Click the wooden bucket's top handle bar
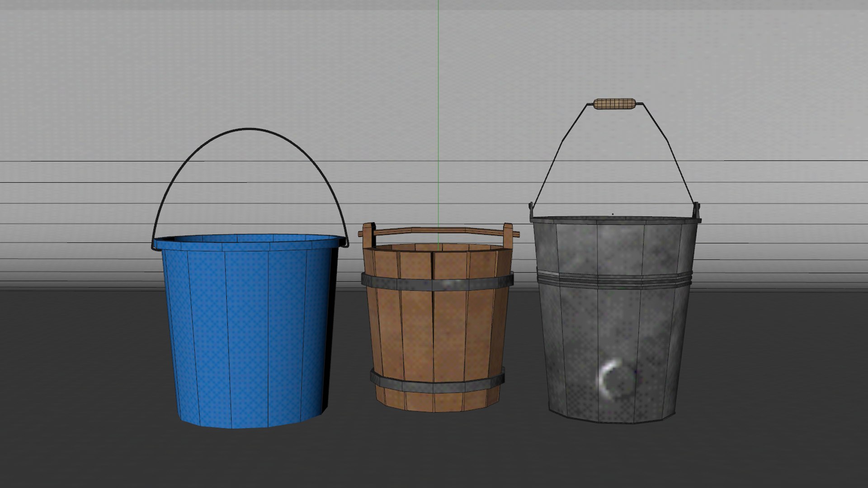This screenshot has height=488, width=868. [x=439, y=231]
